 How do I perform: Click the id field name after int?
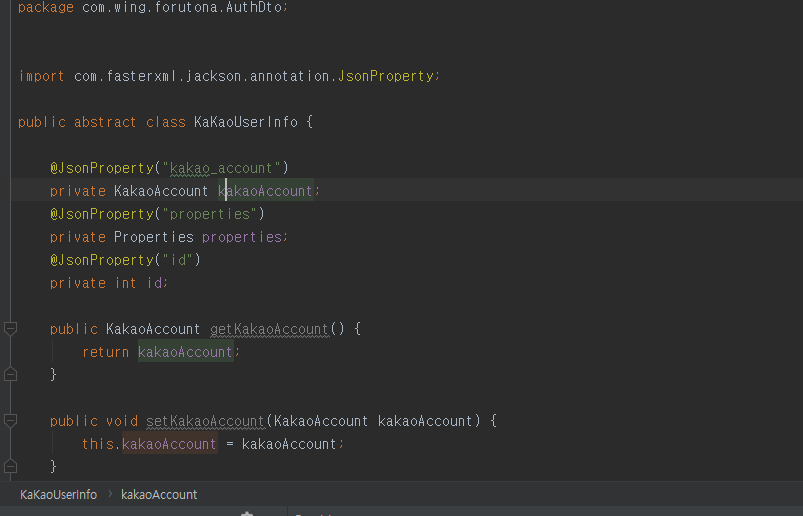coord(154,283)
